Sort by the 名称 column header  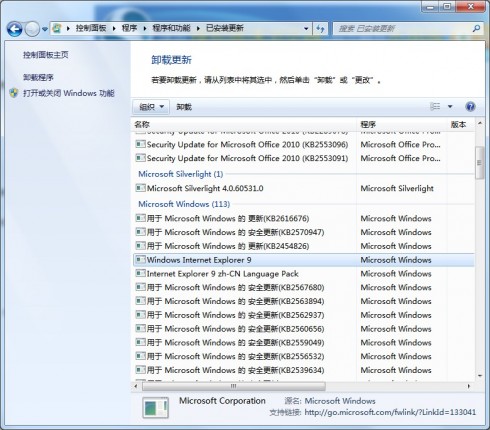[244, 124]
